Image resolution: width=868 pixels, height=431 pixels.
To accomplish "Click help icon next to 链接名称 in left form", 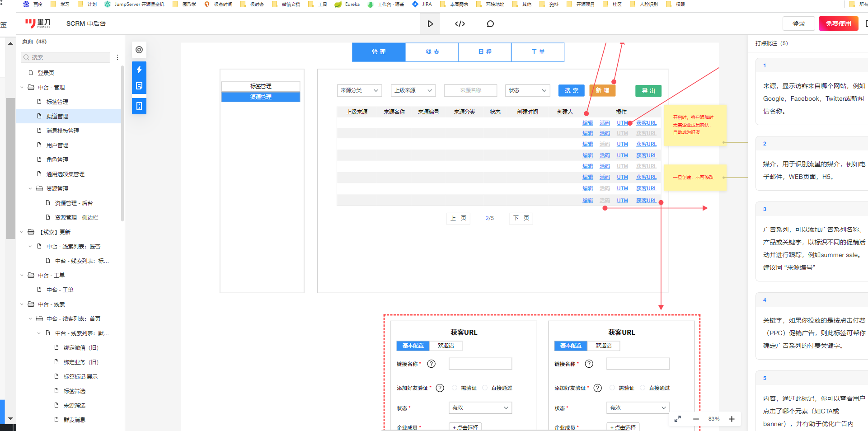I will (x=432, y=364).
